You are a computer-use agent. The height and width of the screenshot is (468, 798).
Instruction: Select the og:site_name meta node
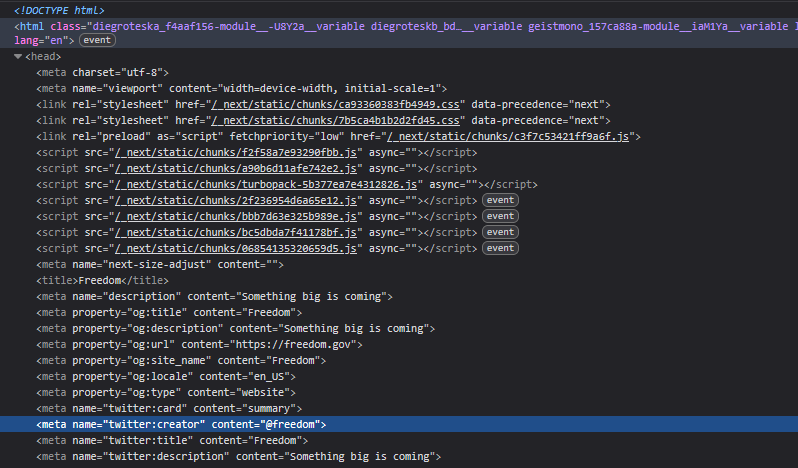click(x=181, y=361)
